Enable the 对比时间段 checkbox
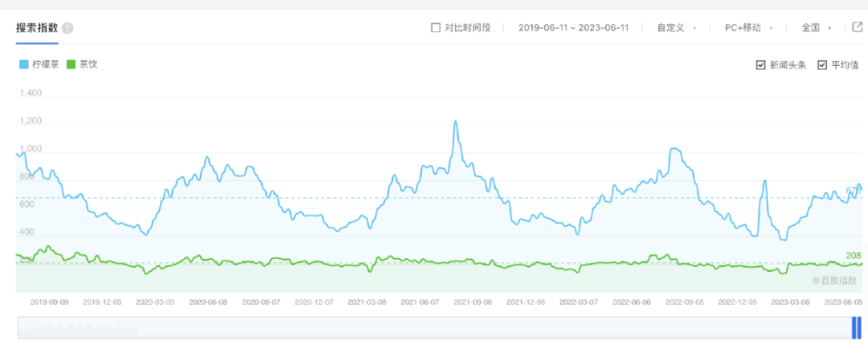This screenshot has width=868, height=345. click(x=436, y=27)
